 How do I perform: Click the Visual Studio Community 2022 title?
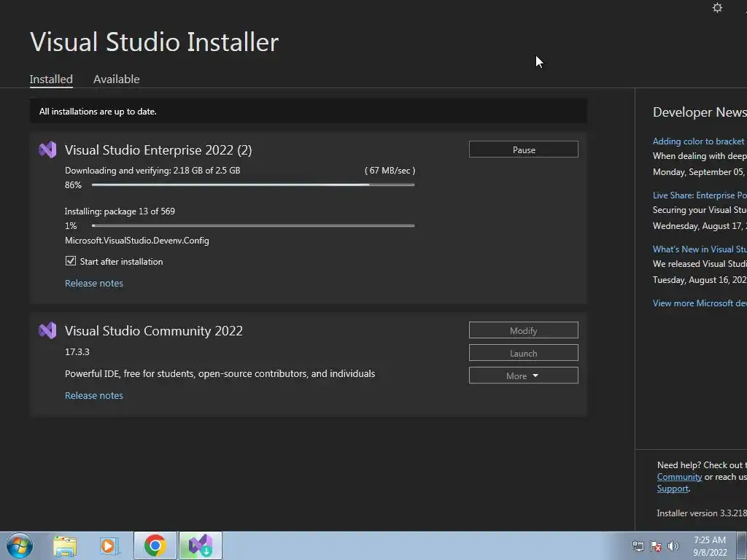coord(153,330)
